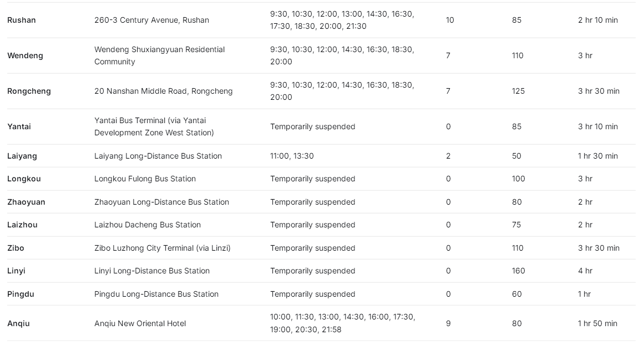Select the Rushan destination cell

(22, 20)
